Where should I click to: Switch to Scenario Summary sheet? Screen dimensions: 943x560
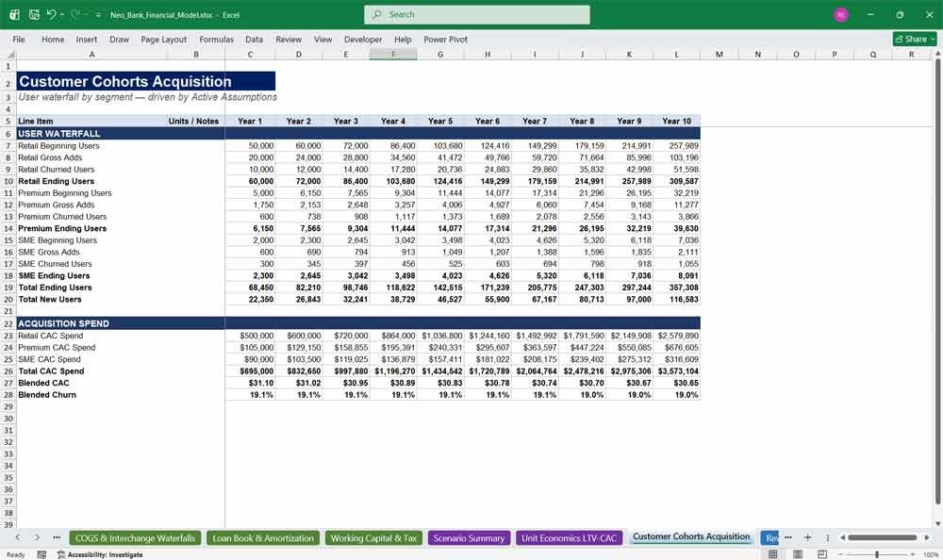[x=469, y=538]
